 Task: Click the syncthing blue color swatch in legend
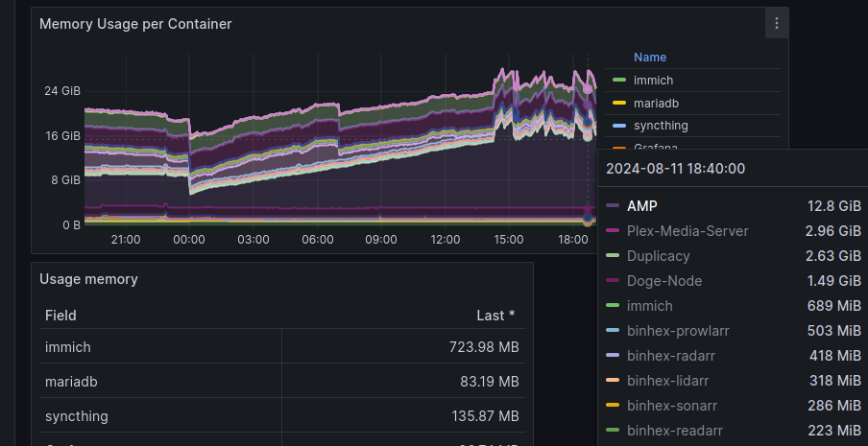click(619, 126)
